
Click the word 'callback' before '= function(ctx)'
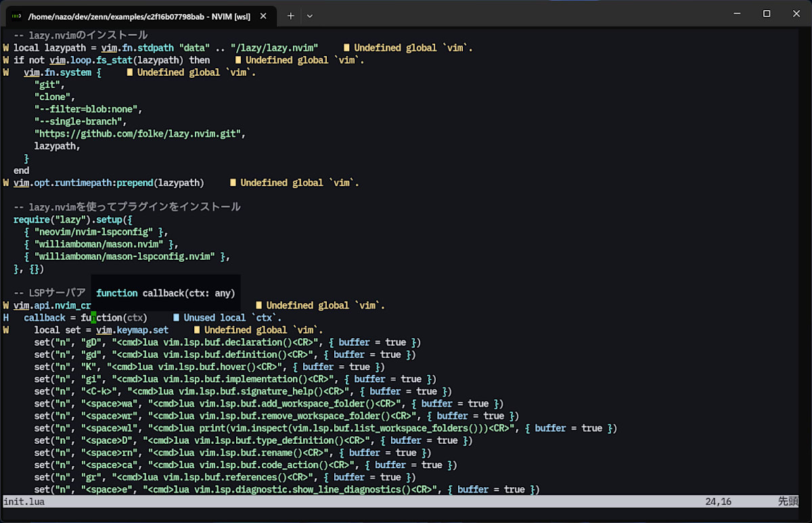(45, 318)
